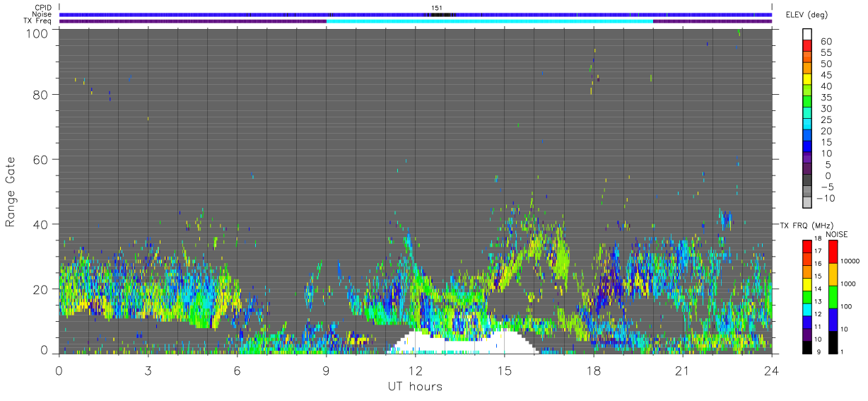Click the 'TX Freq' row label at top left

tap(37, 21)
